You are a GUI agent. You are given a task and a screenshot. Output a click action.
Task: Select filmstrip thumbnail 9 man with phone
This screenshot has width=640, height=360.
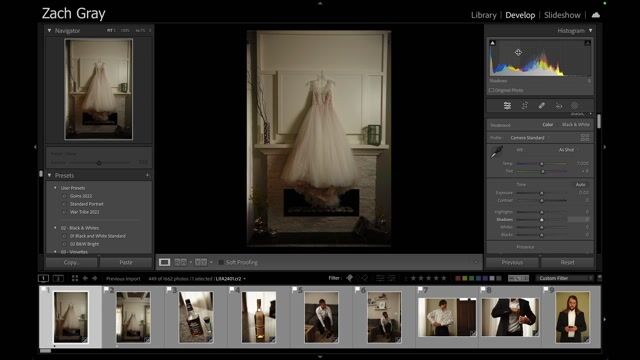pyautogui.click(x=572, y=317)
